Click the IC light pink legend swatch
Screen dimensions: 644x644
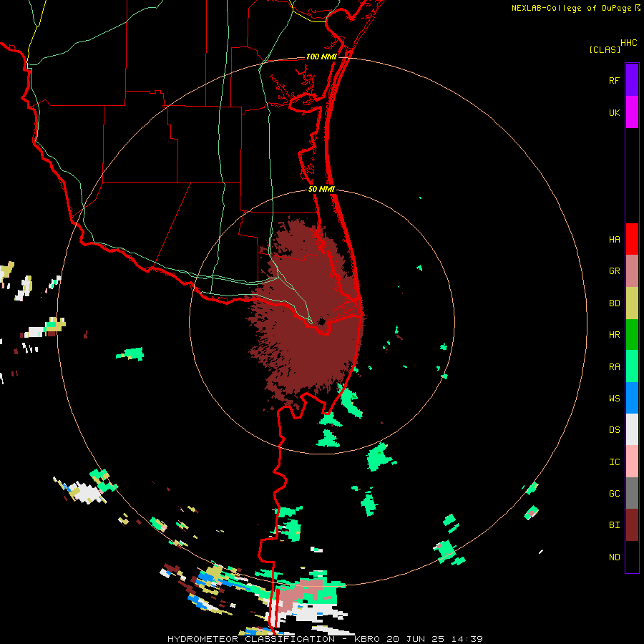(x=632, y=462)
